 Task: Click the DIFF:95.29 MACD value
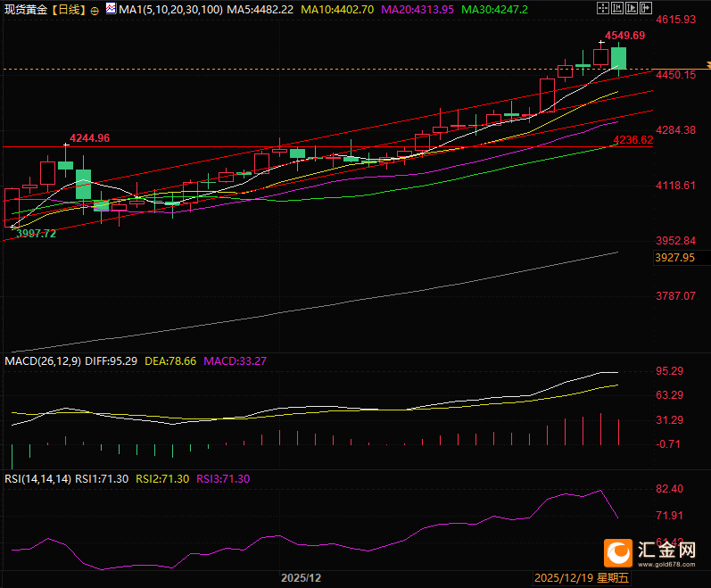pyautogui.click(x=112, y=361)
